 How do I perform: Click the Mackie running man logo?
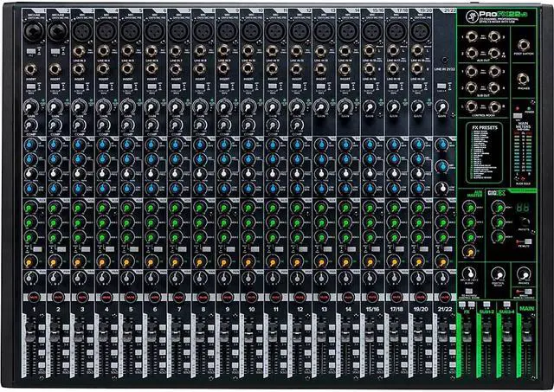[471, 16]
